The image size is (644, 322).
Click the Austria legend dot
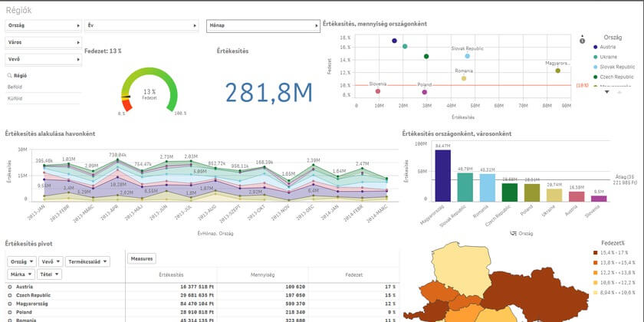tap(596, 48)
